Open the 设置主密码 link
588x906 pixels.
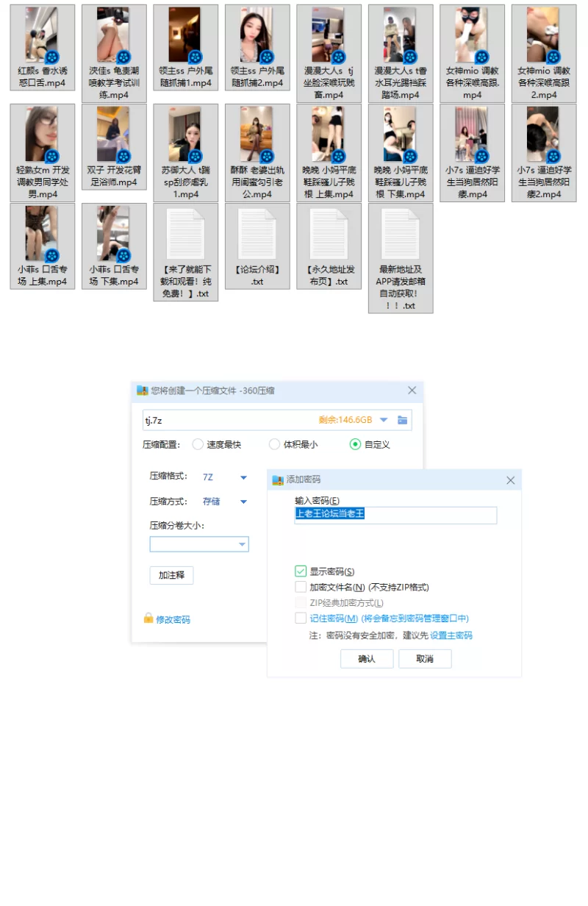click(x=451, y=635)
